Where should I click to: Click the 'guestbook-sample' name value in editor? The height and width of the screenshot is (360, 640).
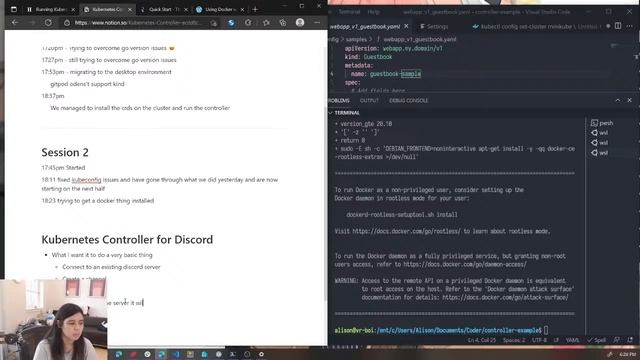395,74
